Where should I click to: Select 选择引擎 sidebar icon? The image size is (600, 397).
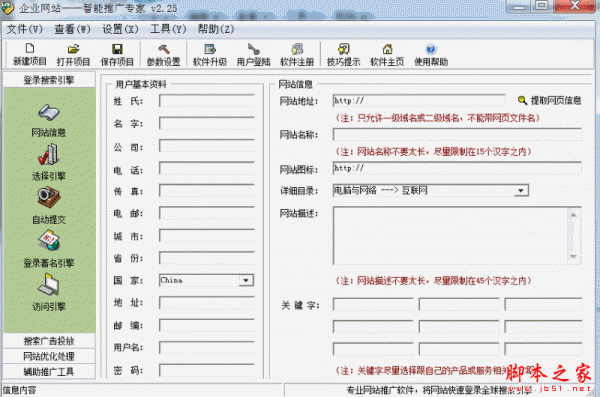tap(49, 154)
